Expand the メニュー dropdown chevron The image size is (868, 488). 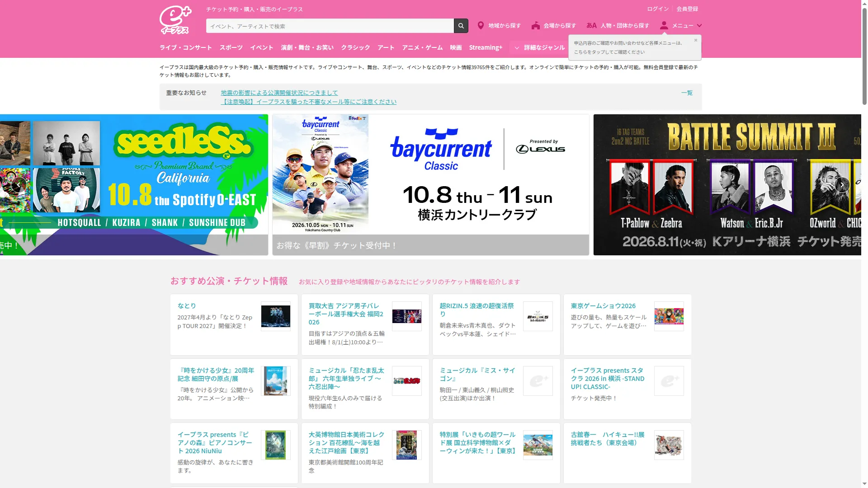(x=699, y=26)
